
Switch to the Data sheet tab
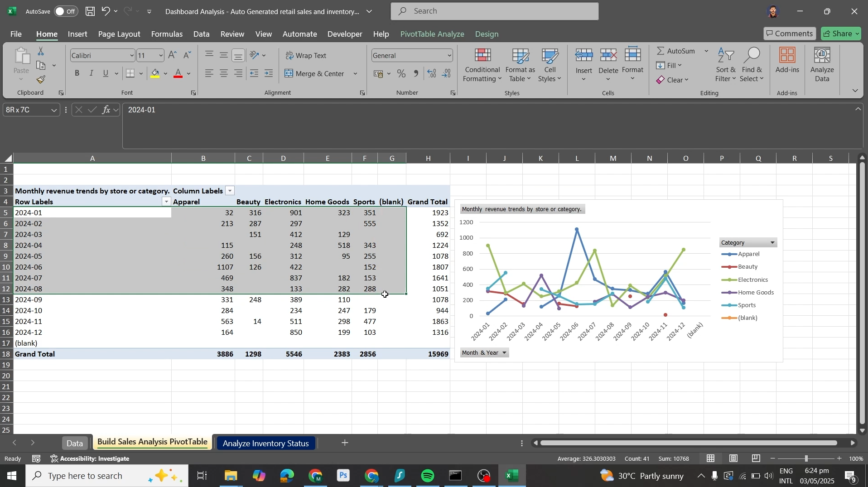(75, 444)
